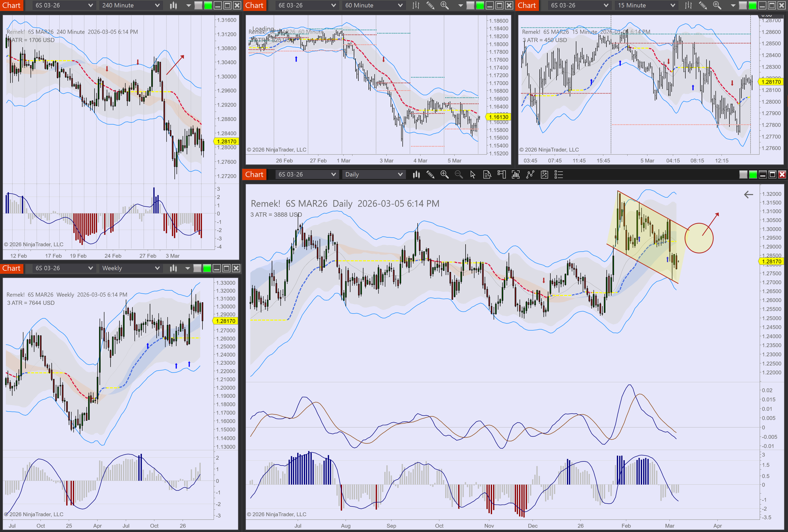This screenshot has height=532, width=788.
Task: Open Data Box icon in Daily chart toolbar
Action: 487,175
